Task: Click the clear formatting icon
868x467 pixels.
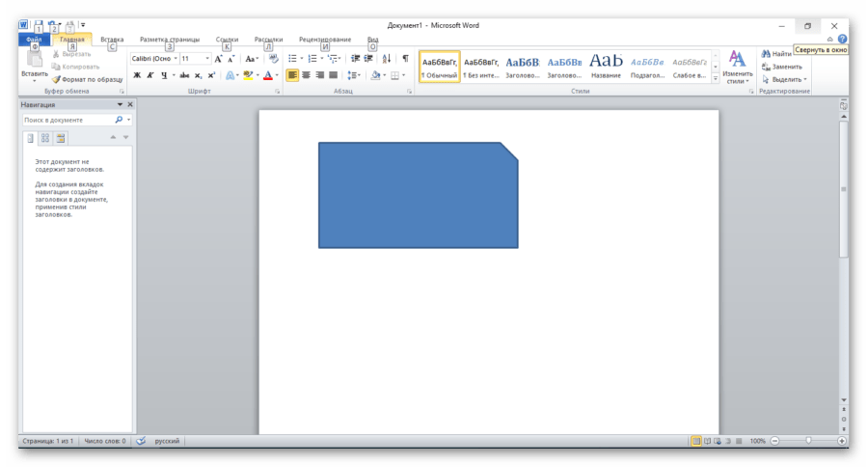Action: click(x=275, y=59)
